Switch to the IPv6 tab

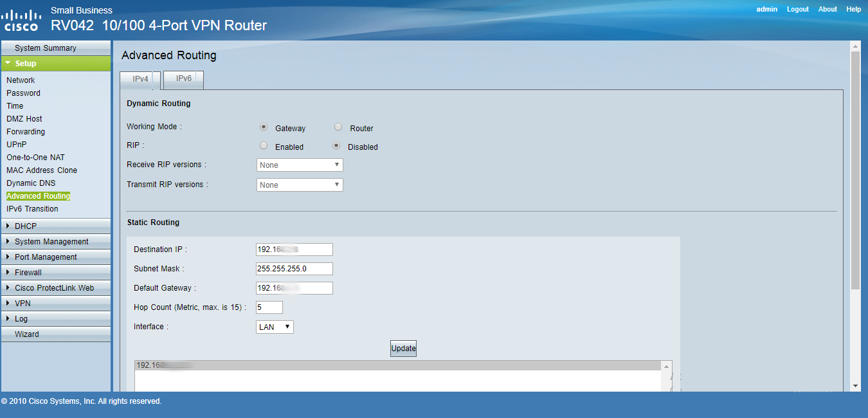(184, 79)
